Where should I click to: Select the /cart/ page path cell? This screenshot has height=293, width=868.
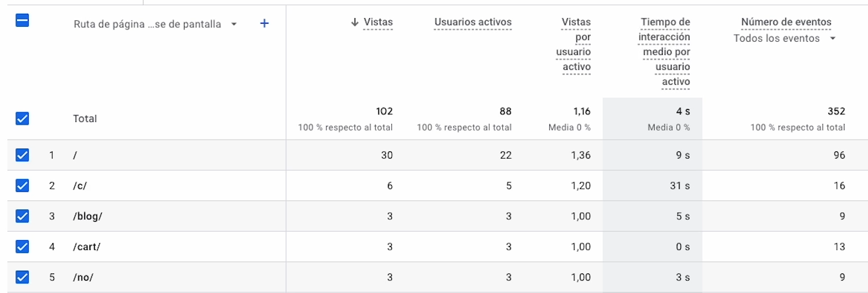point(87,247)
